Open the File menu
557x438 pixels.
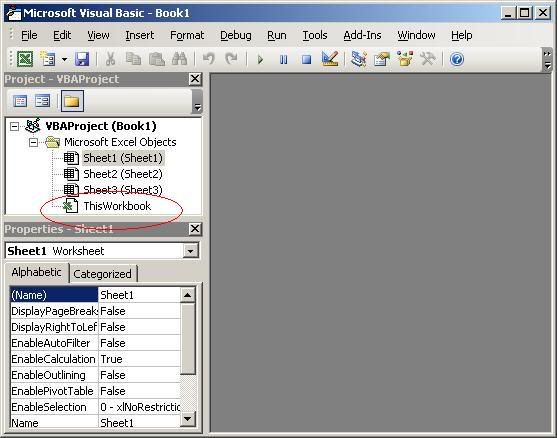(29, 35)
